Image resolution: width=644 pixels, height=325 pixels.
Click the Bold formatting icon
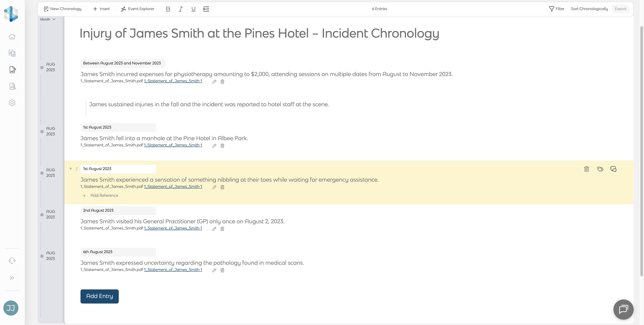pos(168,9)
